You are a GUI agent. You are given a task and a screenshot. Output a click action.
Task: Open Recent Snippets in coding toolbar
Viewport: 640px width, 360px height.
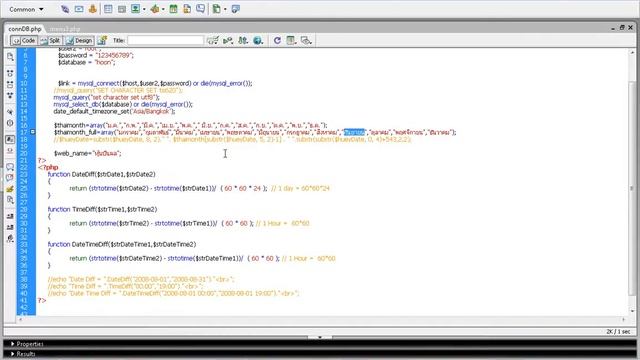click(x=10, y=200)
